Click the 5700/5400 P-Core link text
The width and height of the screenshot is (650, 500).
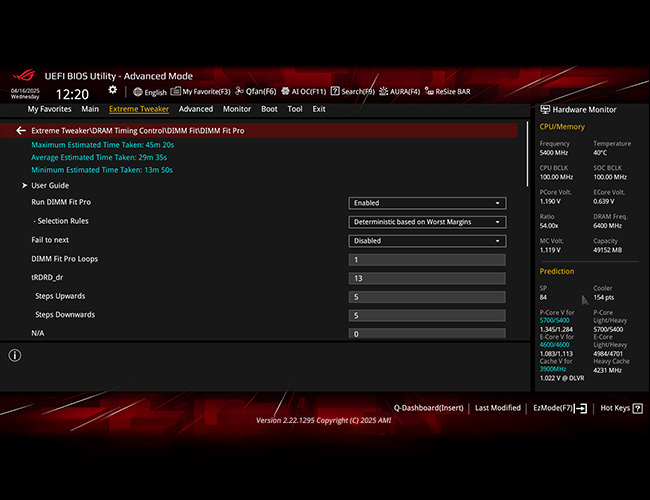coord(554,320)
